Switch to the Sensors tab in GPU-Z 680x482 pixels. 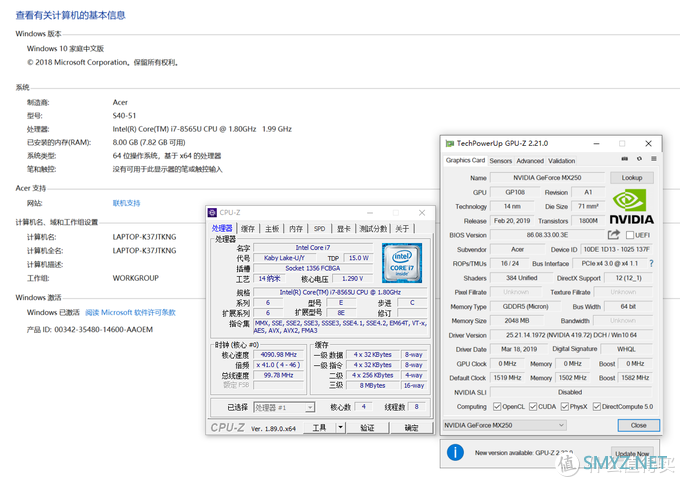click(x=500, y=161)
